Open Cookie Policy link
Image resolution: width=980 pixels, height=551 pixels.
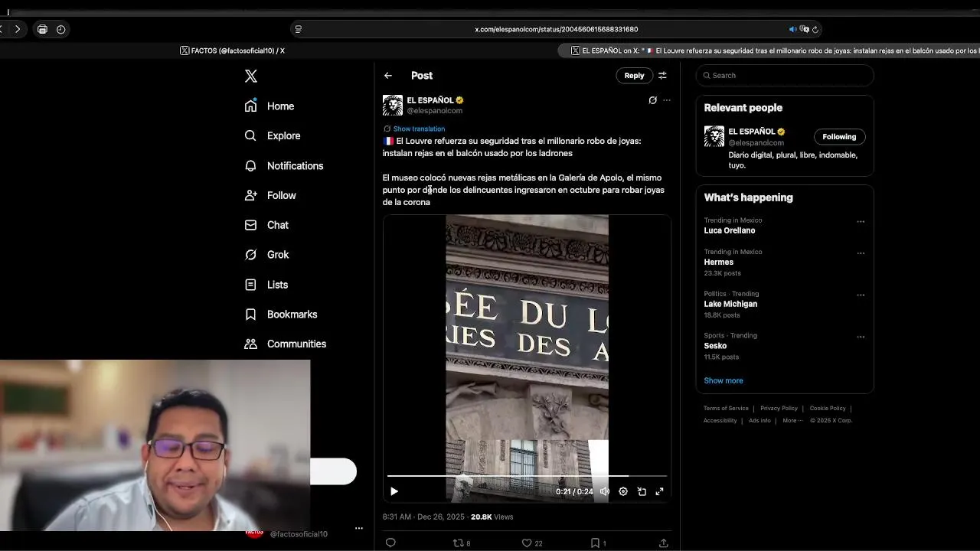click(x=828, y=408)
